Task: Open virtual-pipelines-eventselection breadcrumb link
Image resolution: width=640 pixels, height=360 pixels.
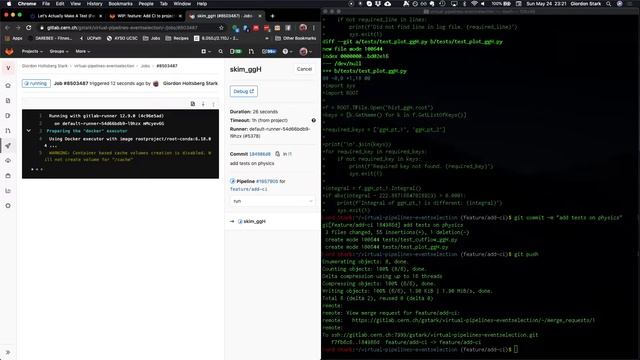Action: coord(104,66)
